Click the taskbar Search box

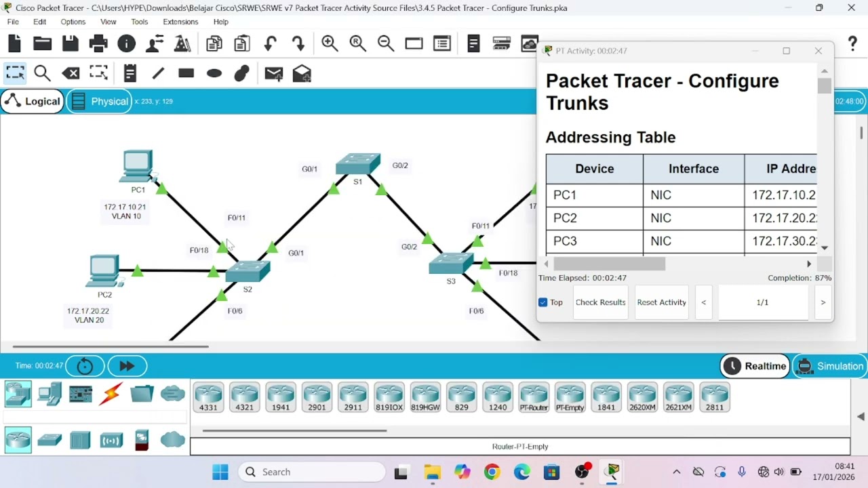pyautogui.click(x=312, y=472)
